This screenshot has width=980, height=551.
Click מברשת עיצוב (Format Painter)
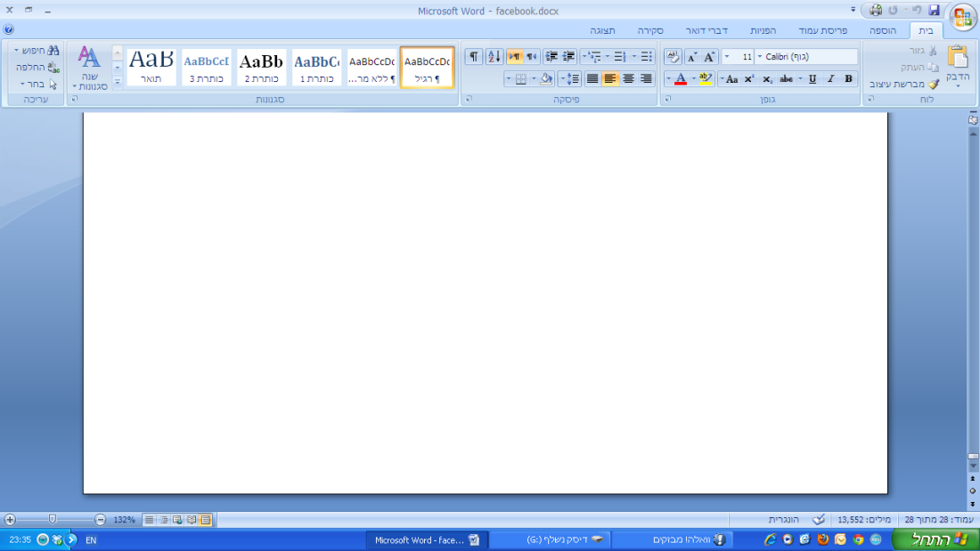coord(903,84)
